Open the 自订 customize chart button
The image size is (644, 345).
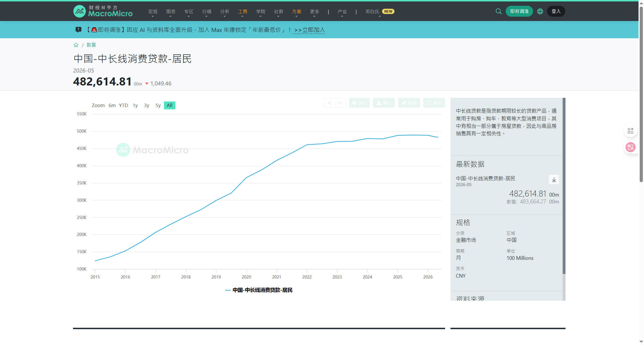point(359,103)
